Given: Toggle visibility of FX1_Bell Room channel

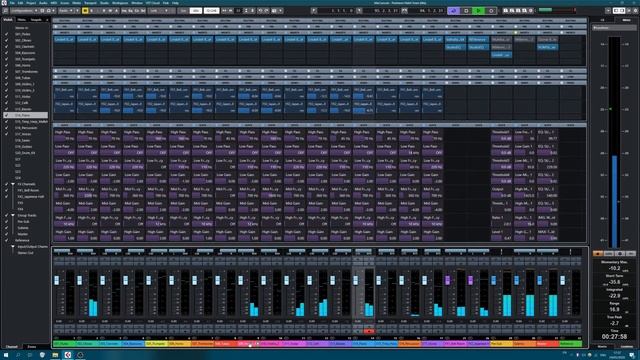Looking at the screenshot, I should [x=6, y=190].
